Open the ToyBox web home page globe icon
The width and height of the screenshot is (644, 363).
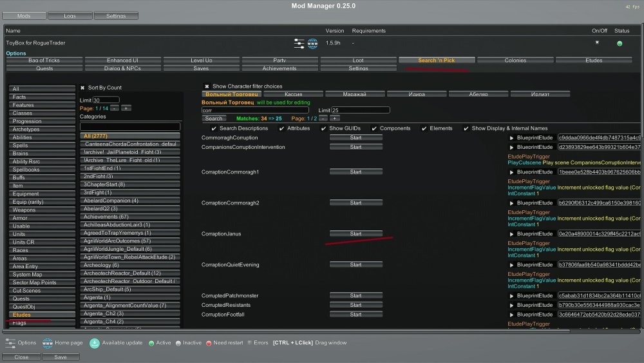click(313, 43)
